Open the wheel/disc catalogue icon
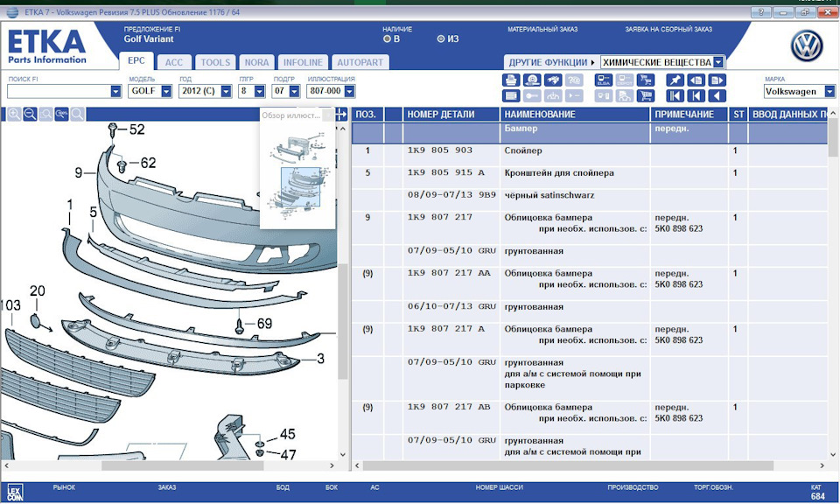 pos(532,80)
